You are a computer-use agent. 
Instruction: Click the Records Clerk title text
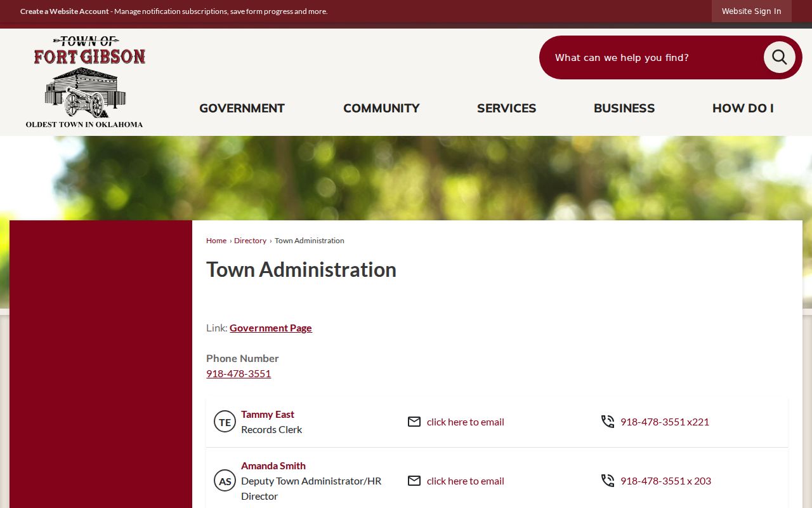272,429
